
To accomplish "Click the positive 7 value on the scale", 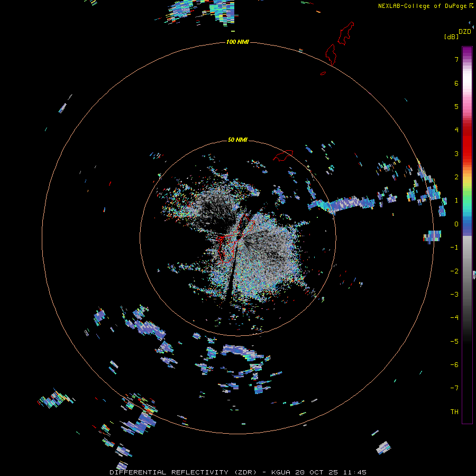I will pyautogui.click(x=456, y=59).
